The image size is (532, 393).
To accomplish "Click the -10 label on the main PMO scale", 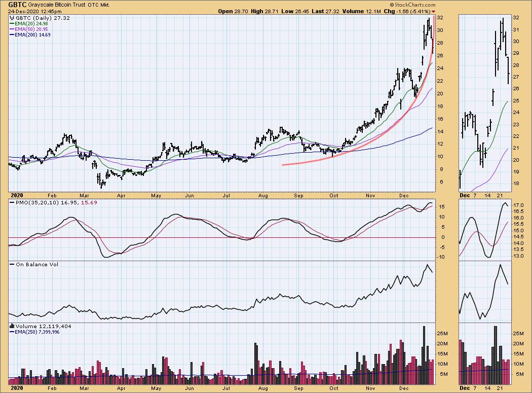I will [x=441, y=257].
